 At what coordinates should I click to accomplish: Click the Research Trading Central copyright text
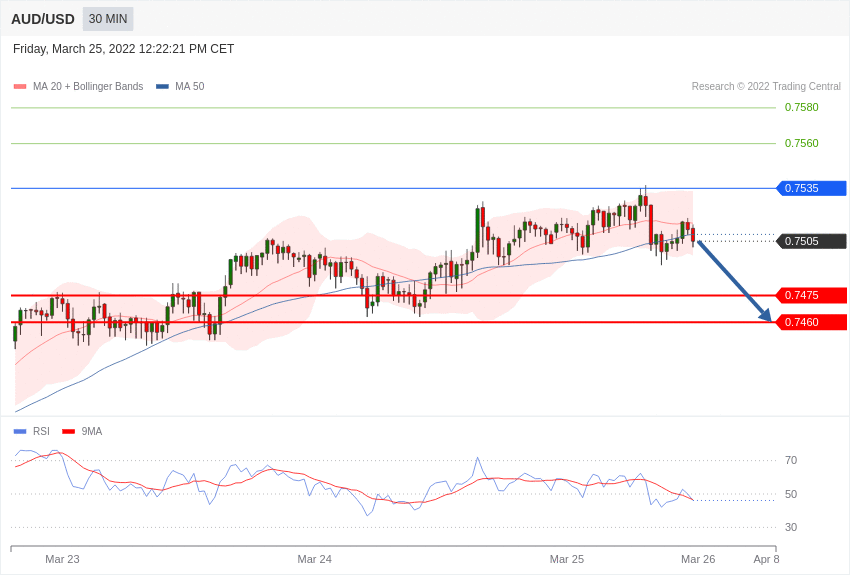pos(766,87)
